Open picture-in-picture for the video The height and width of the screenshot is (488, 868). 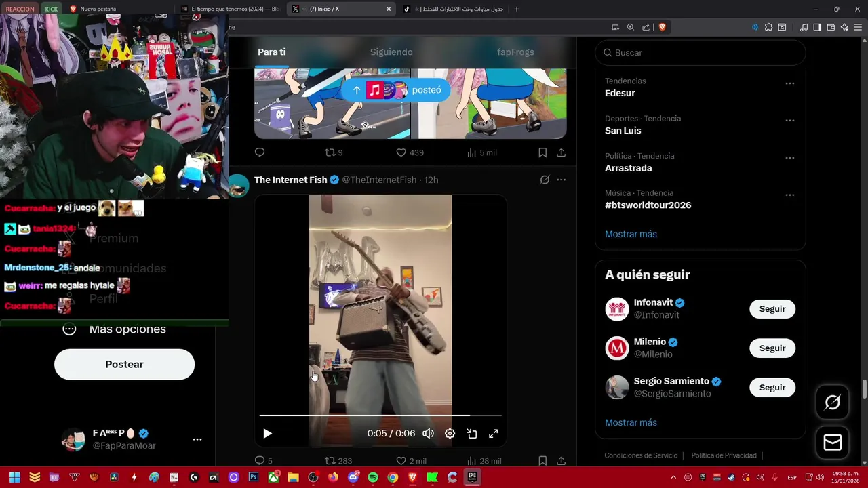click(472, 434)
